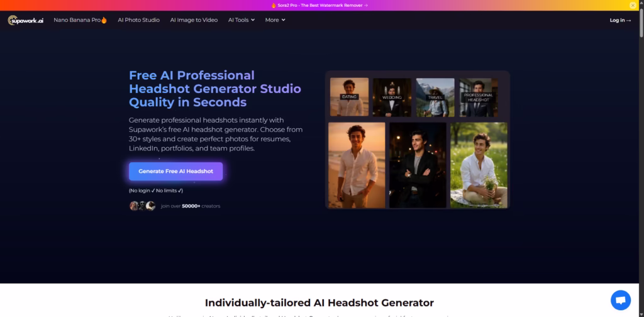
Task: Go to AI Photo Studio
Action: pos(138,20)
